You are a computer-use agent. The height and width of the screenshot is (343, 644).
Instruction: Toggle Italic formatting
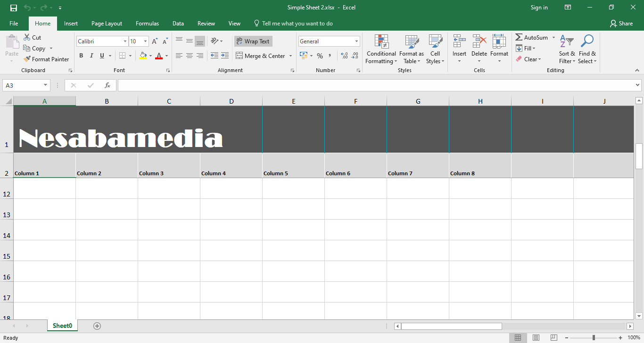91,56
